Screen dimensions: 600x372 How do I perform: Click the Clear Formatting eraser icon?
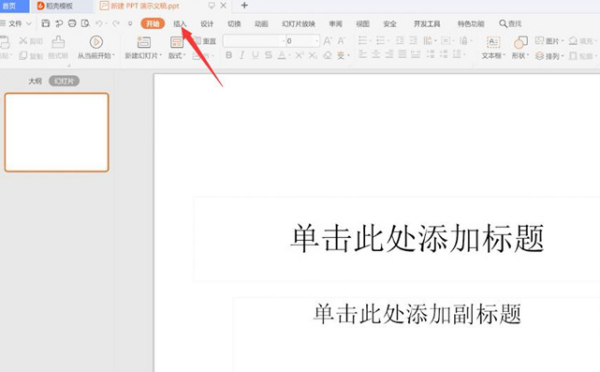point(327,55)
